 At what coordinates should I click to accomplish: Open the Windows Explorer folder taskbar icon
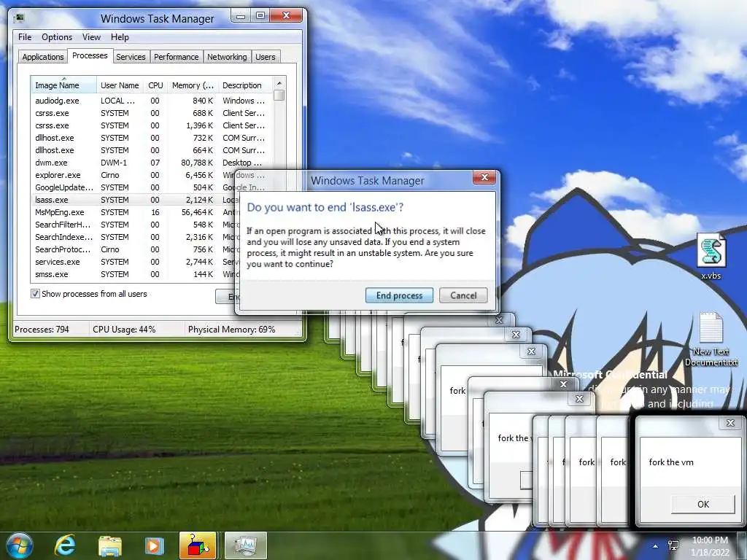pos(110,546)
